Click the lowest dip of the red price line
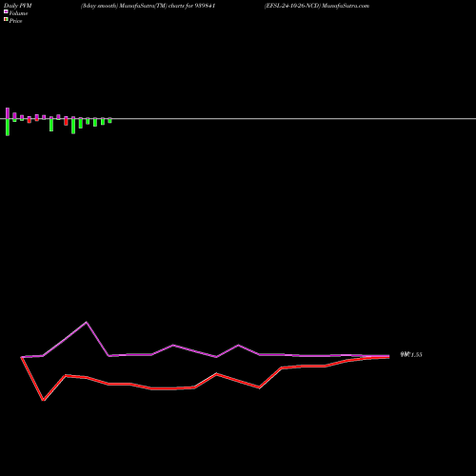The width and height of the screenshot is (476, 476). click(44, 400)
